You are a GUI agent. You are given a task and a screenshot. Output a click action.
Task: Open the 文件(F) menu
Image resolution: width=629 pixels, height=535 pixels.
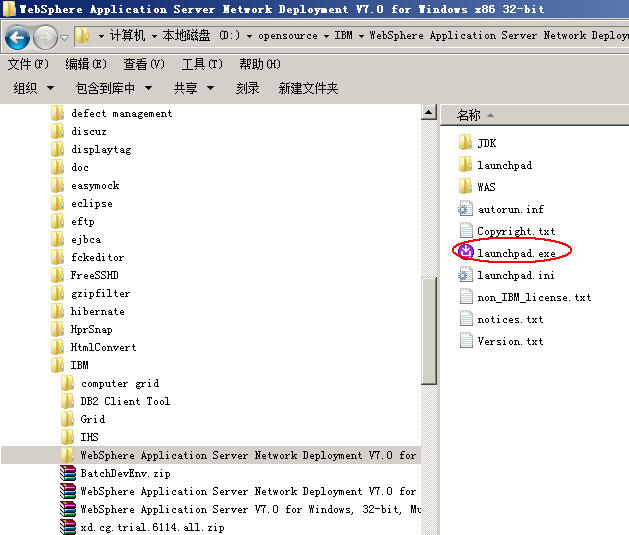tap(28, 64)
